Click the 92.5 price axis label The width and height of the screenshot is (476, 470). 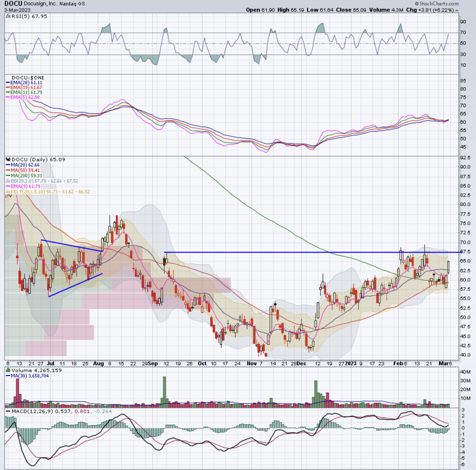[465, 157]
